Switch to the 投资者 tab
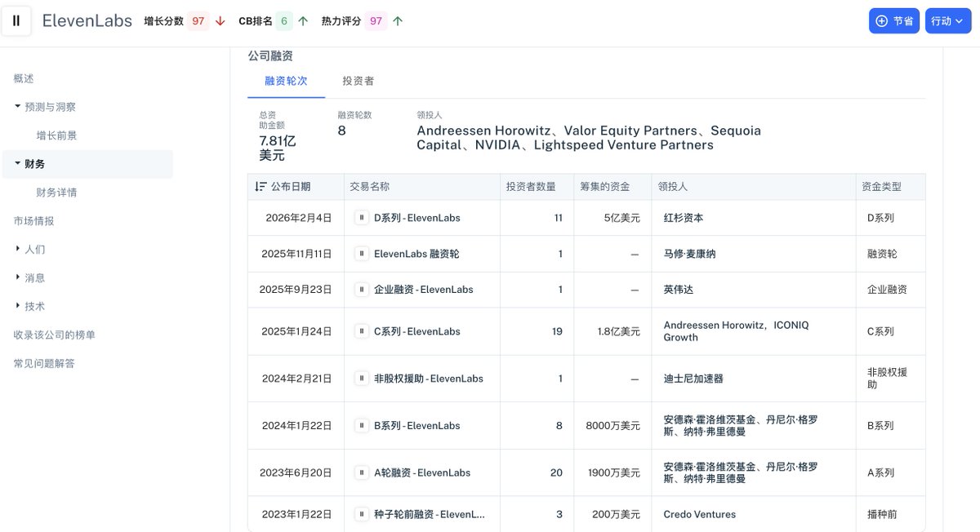This screenshot has height=532, width=980. click(358, 82)
